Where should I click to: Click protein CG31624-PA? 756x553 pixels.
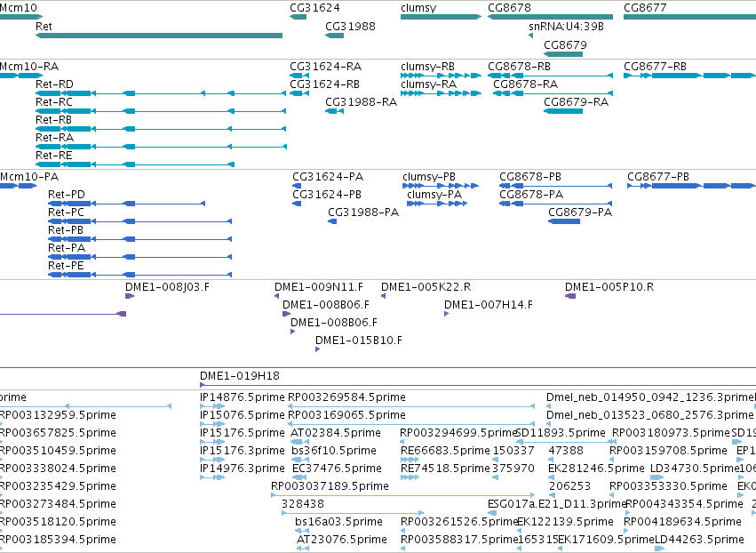pyautogui.click(x=297, y=186)
